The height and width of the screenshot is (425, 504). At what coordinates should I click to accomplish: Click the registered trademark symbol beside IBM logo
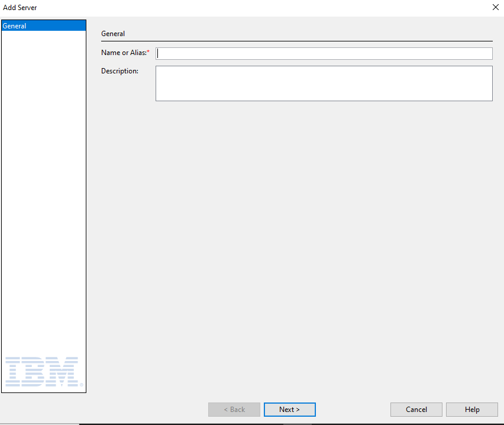click(81, 385)
